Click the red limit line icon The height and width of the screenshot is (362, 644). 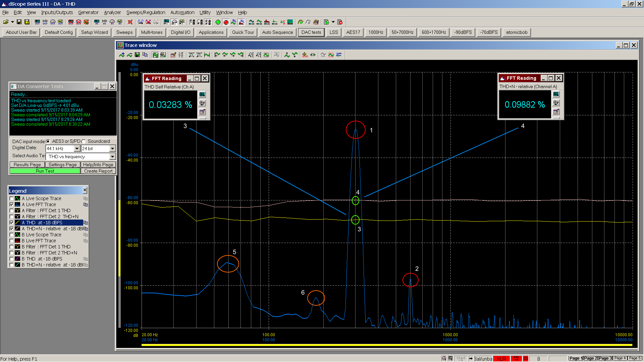coord(331,55)
